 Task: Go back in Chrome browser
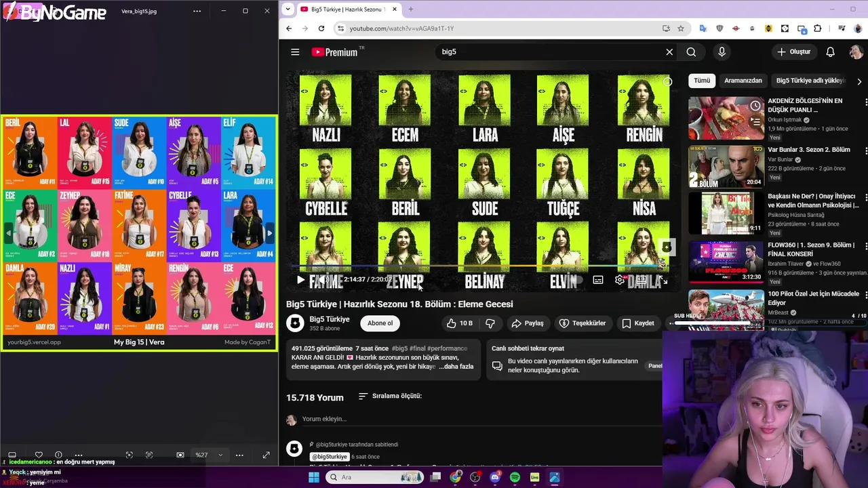[289, 28]
